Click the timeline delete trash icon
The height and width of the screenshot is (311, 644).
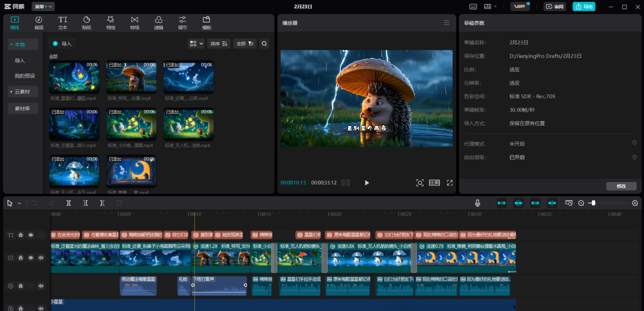coord(119,203)
